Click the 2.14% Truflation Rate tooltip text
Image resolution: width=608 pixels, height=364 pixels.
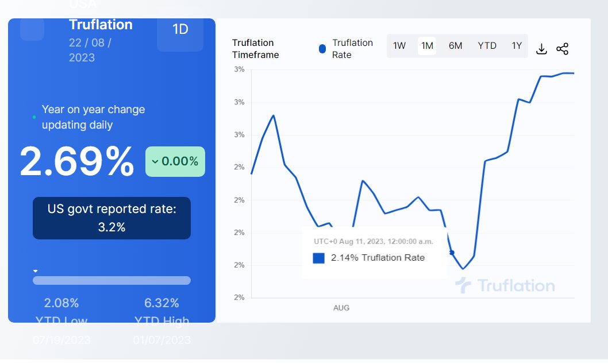point(378,258)
